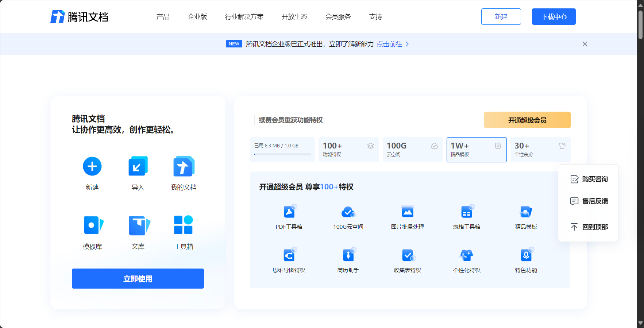Click the page vertical scrollbar thumb
The height and width of the screenshot is (328, 644).
pos(640,24)
